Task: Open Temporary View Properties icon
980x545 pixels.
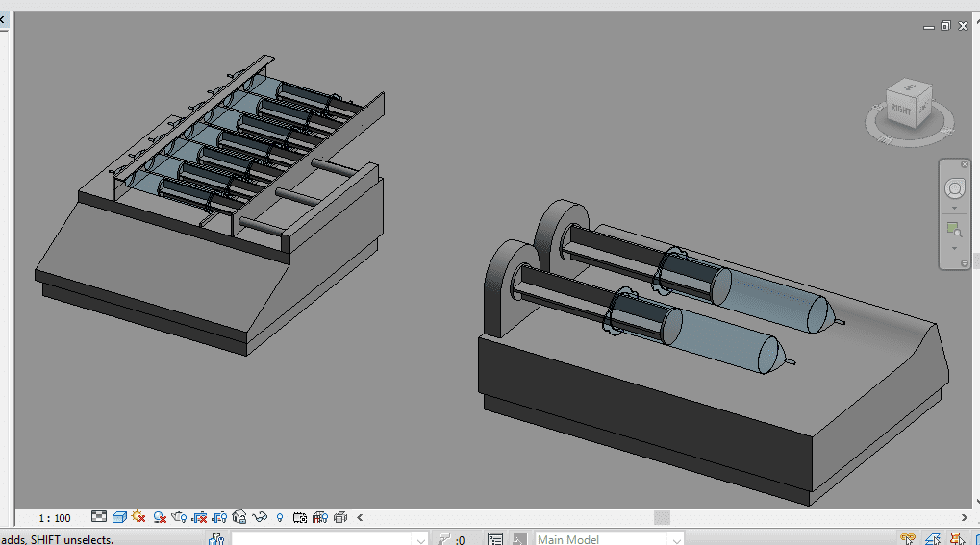Action: 300,517
